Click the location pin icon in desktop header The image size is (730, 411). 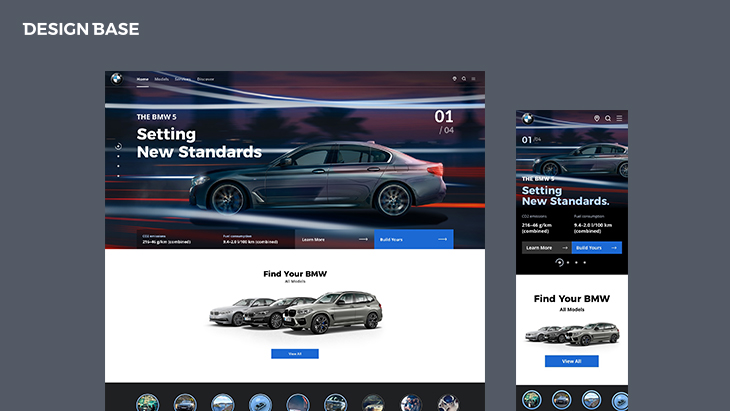coord(454,79)
